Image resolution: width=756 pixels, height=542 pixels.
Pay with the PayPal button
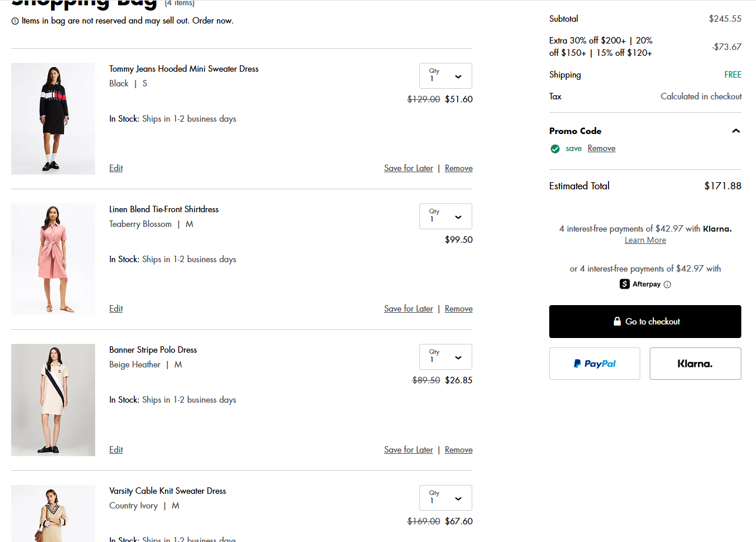click(x=594, y=363)
